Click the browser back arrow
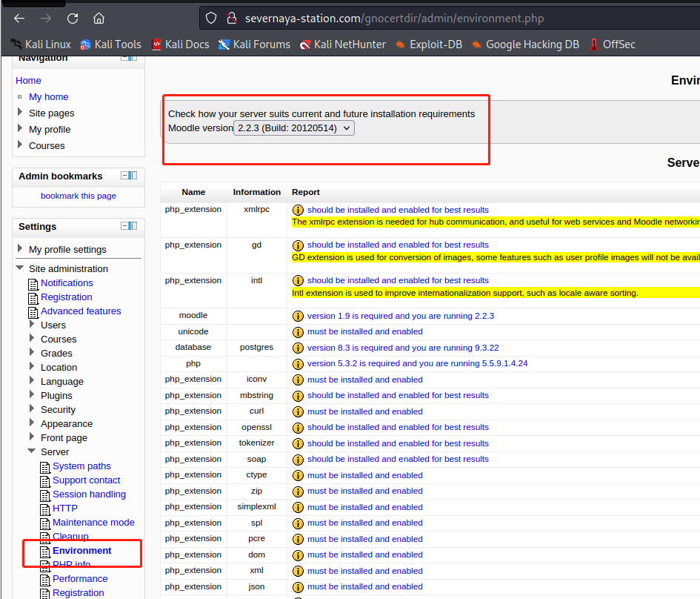This screenshot has height=599, width=700. point(19,19)
